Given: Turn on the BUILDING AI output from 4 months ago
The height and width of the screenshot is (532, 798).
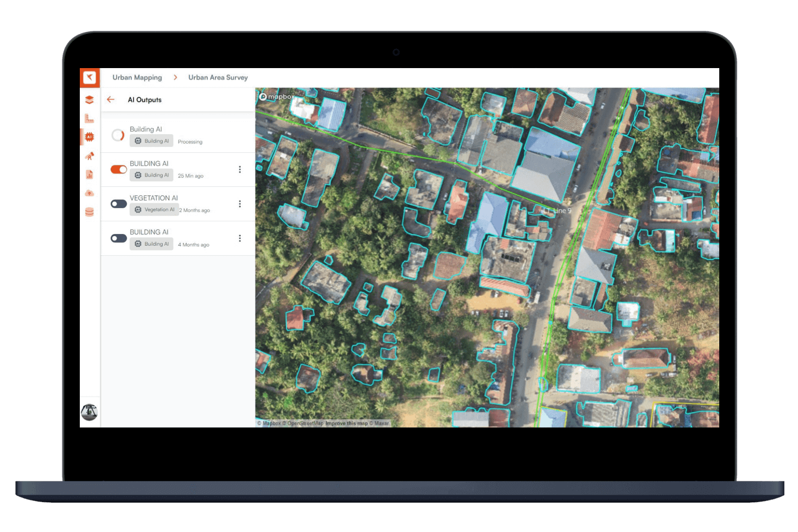Looking at the screenshot, I should pyautogui.click(x=118, y=238).
